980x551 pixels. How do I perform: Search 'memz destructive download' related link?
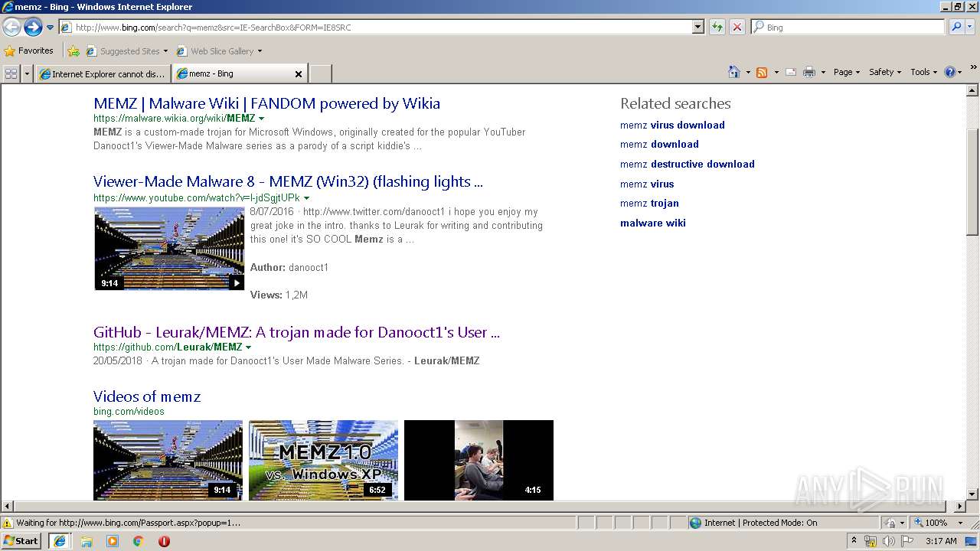(x=688, y=164)
